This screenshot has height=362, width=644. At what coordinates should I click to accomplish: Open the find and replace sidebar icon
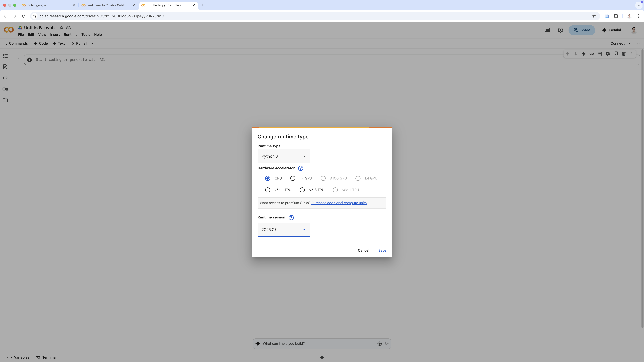point(5,67)
